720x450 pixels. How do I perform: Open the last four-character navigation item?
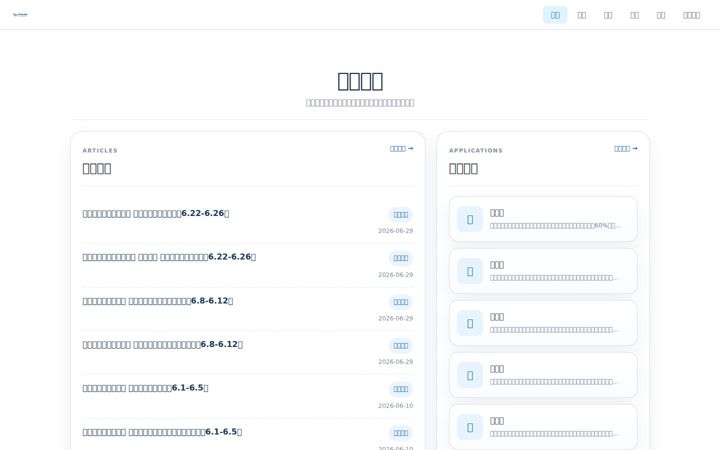click(691, 15)
